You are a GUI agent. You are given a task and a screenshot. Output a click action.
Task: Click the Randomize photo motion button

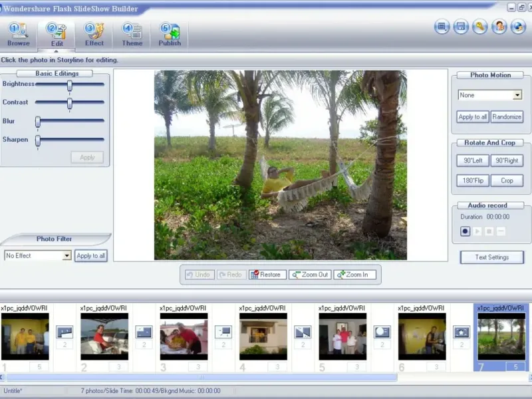pyautogui.click(x=507, y=116)
